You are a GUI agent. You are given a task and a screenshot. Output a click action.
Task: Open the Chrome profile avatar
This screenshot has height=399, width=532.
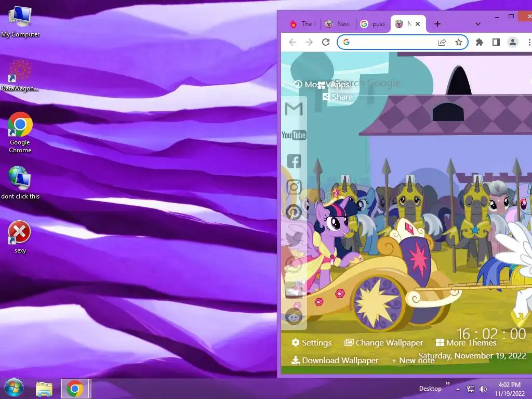513,42
